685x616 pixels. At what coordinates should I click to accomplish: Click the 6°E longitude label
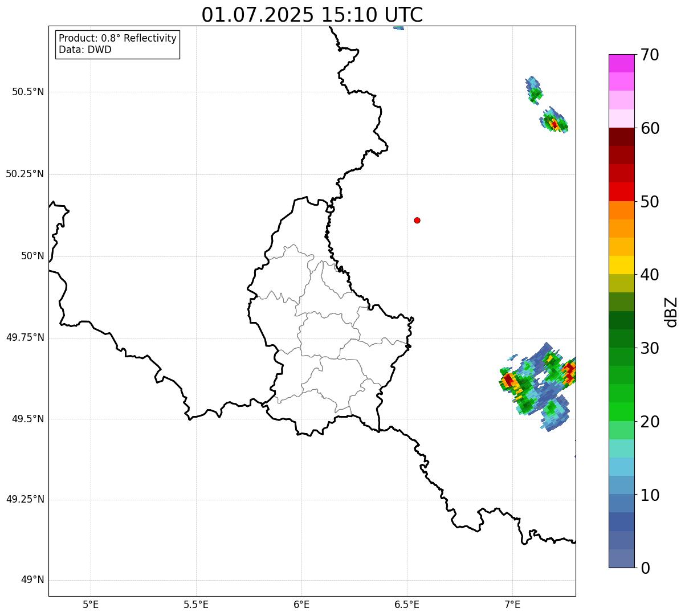click(x=301, y=604)
